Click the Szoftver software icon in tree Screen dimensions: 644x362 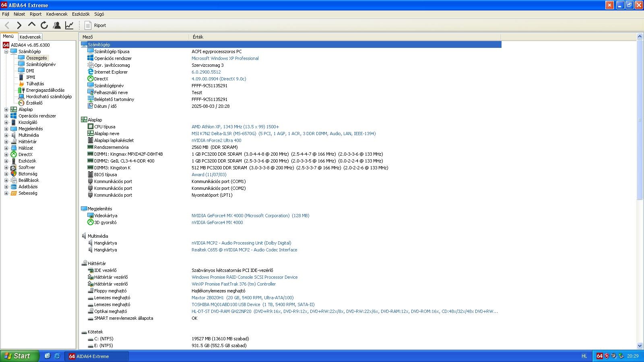(x=14, y=167)
